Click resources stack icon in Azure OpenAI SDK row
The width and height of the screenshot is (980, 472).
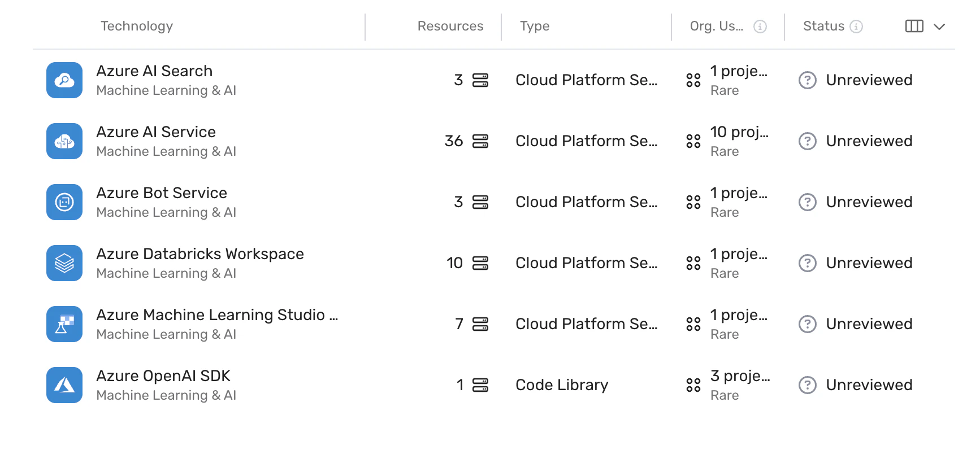point(480,385)
